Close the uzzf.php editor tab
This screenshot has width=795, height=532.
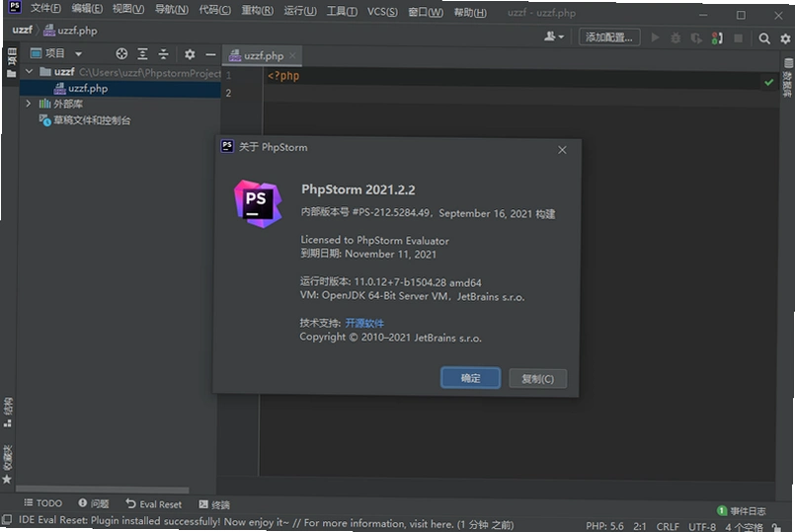coord(292,55)
